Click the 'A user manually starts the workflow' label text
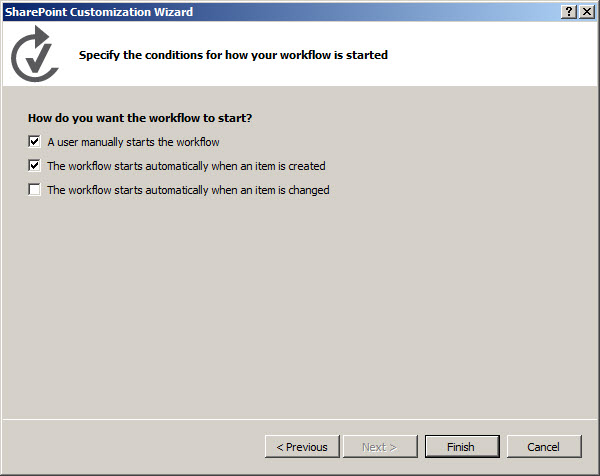This screenshot has width=600, height=476. tap(133, 142)
